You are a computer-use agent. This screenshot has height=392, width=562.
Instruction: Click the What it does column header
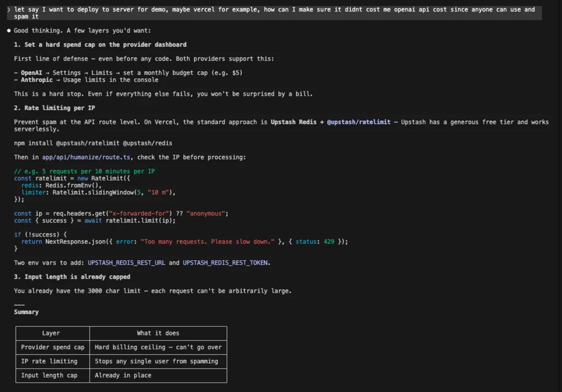coord(158,333)
